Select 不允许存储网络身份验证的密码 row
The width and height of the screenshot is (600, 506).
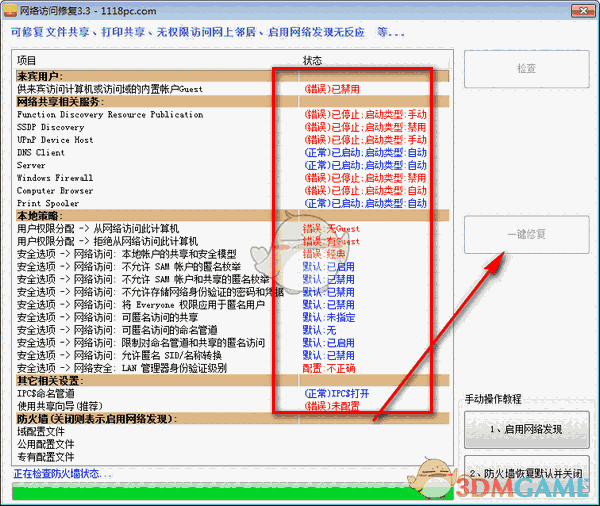click(x=232, y=292)
